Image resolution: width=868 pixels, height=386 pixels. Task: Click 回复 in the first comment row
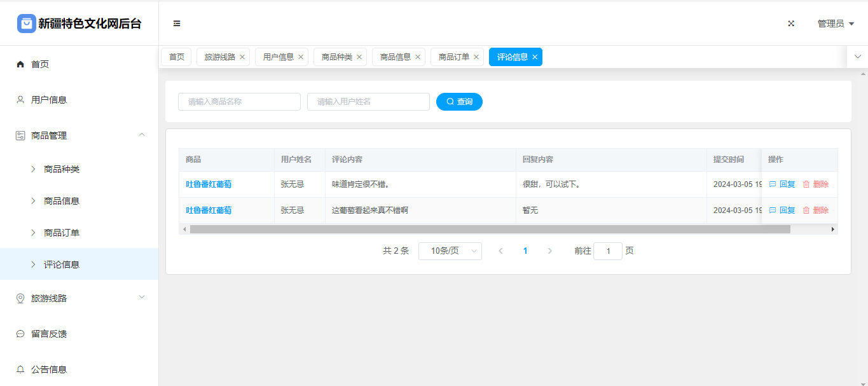click(x=782, y=184)
